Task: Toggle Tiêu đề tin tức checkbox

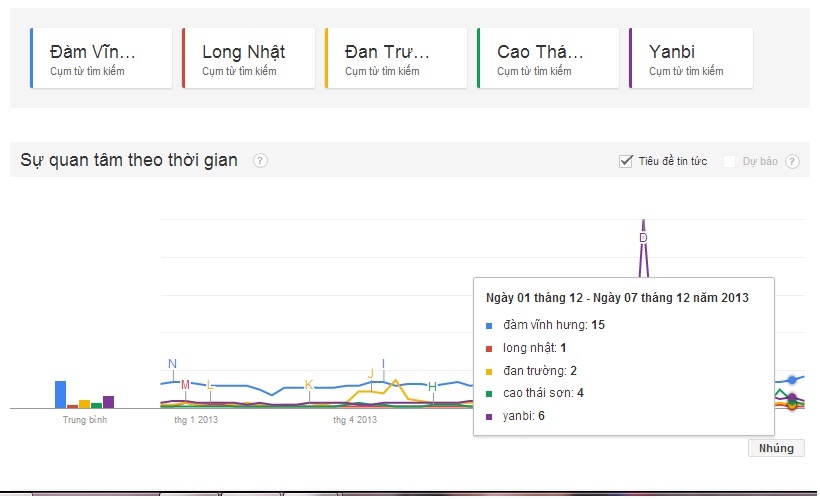Action: click(x=627, y=161)
